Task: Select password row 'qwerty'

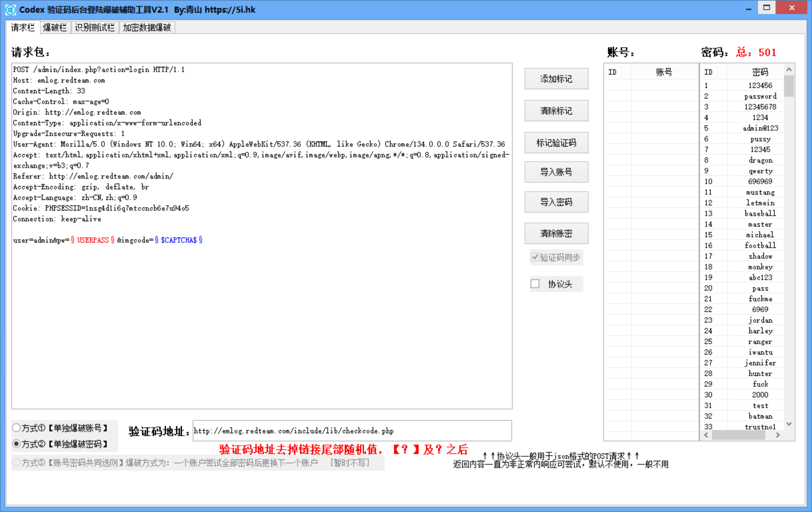Action: tap(742, 171)
